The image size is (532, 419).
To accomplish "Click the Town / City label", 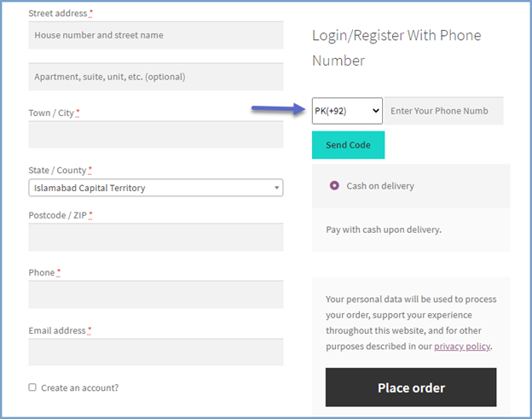I will pyautogui.click(x=51, y=113).
